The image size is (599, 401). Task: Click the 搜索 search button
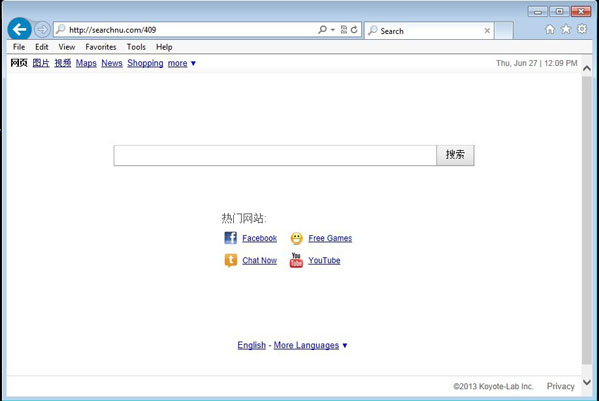(x=455, y=155)
